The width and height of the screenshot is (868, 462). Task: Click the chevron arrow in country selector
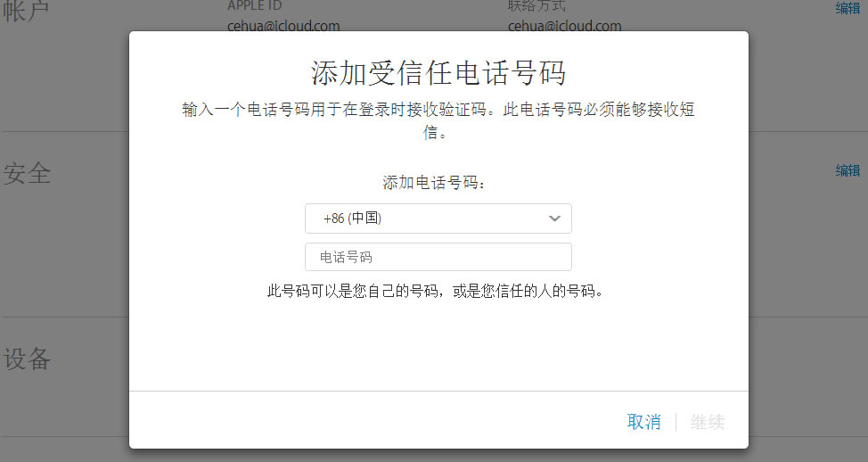[x=554, y=219]
